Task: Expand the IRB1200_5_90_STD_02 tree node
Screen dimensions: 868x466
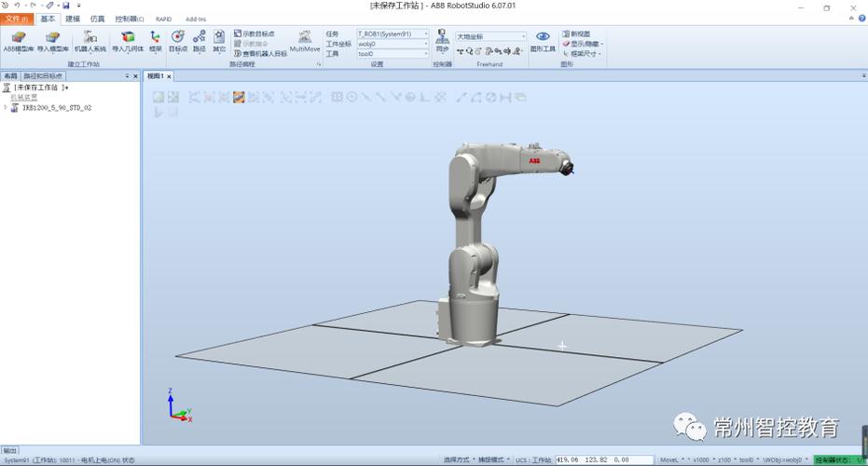Action: (6, 108)
